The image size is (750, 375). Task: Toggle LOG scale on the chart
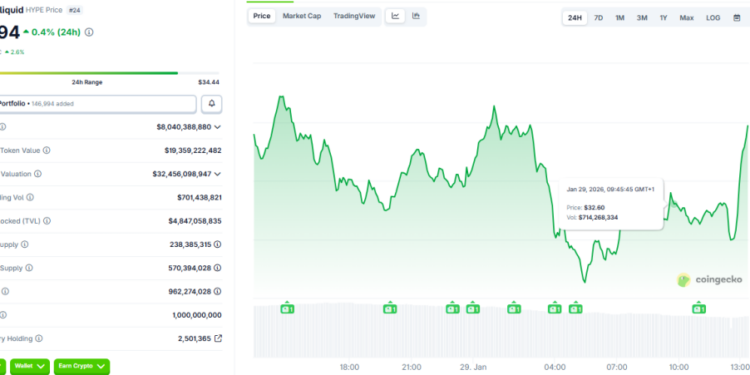tap(713, 18)
